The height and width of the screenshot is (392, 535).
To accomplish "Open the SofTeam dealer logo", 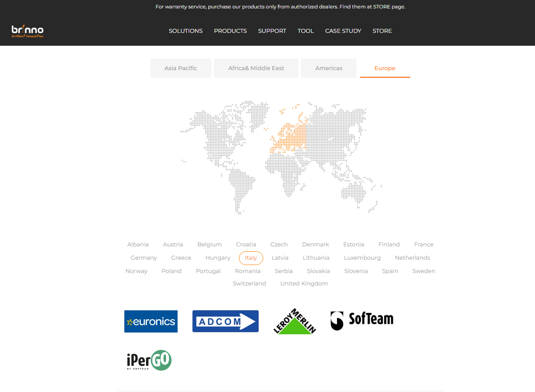I will (362, 320).
